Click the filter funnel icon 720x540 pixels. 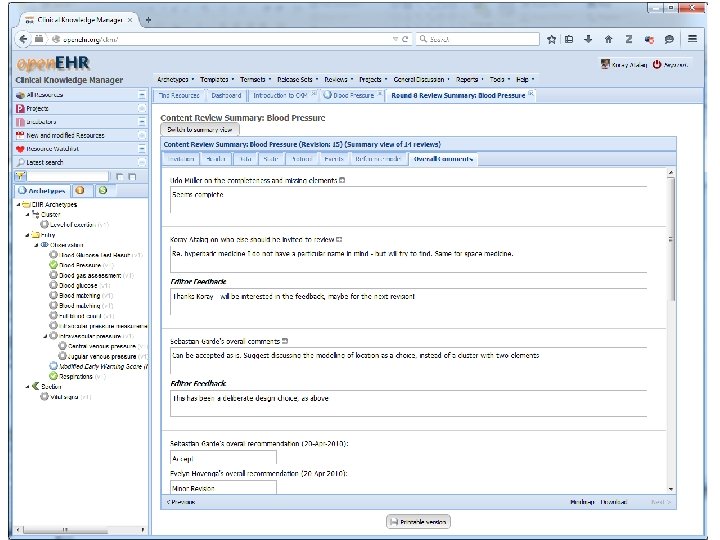(x=20, y=176)
